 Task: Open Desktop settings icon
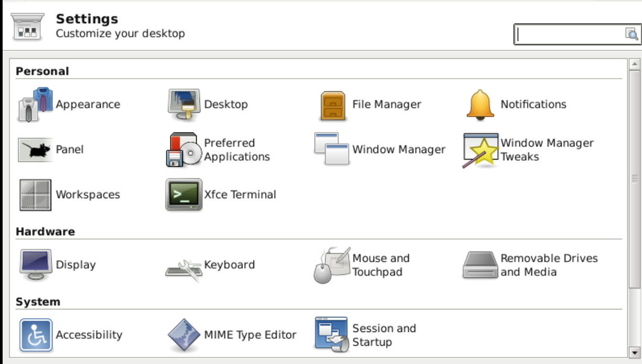[184, 104]
